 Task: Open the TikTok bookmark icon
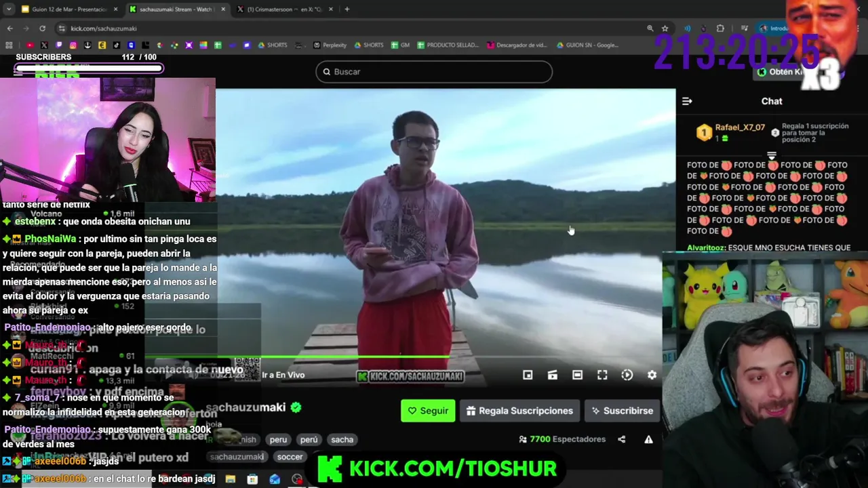coord(116,45)
